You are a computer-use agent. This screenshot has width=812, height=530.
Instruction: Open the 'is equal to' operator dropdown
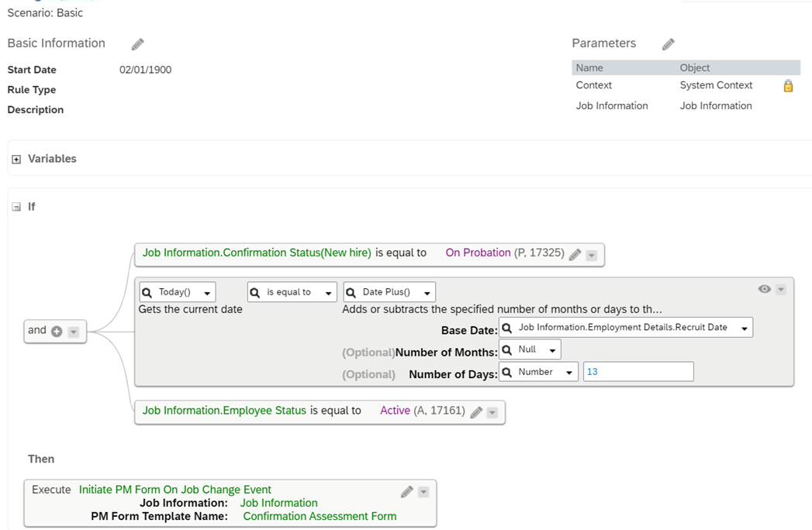click(x=328, y=293)
